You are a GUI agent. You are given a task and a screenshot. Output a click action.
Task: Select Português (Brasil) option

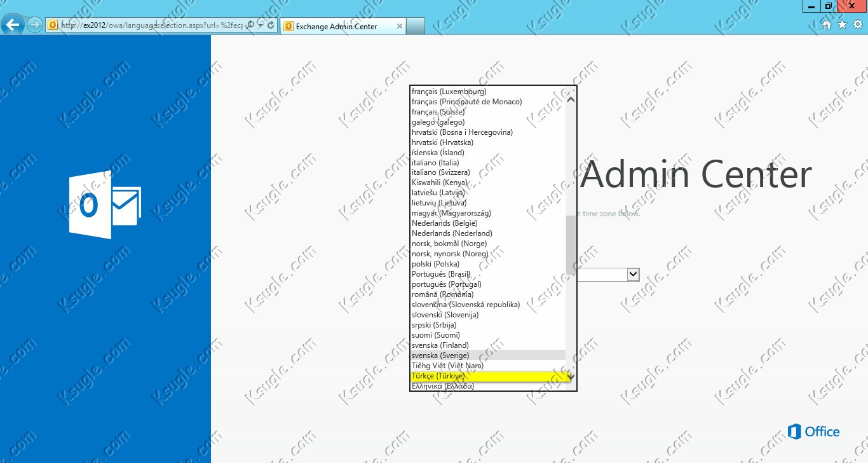[x=488, y=274]
